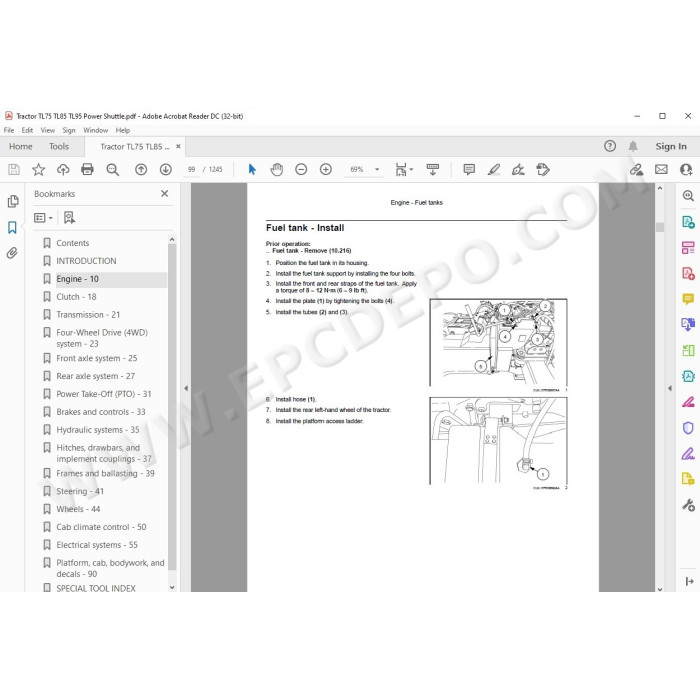Go to next page arrow
Viewport: 700px width, 700px height.
point(166,170)
